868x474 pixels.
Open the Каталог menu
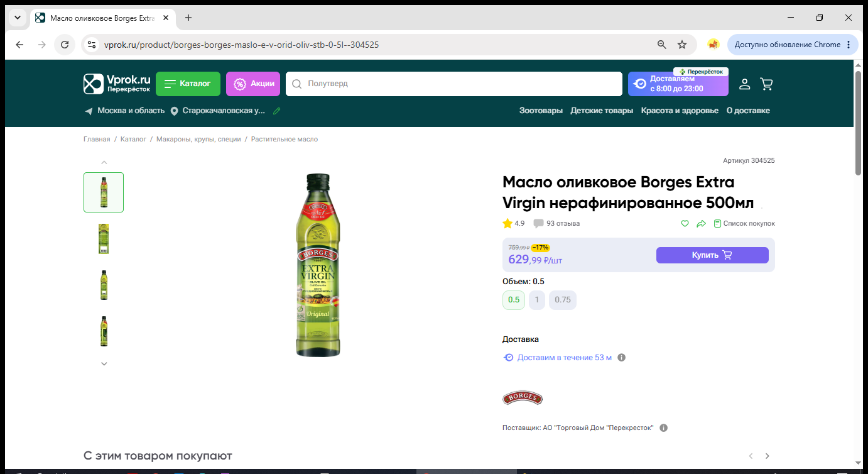click(x=188, y=84)
